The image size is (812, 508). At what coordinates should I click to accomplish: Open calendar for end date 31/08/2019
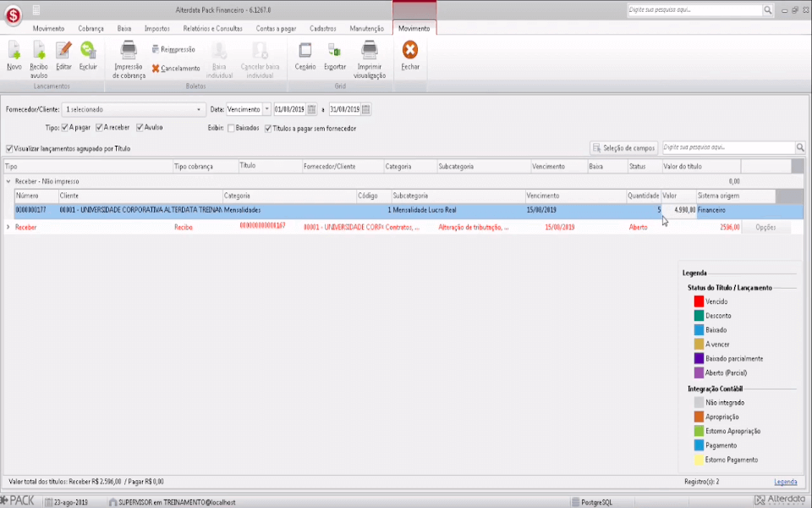[365, 109]
